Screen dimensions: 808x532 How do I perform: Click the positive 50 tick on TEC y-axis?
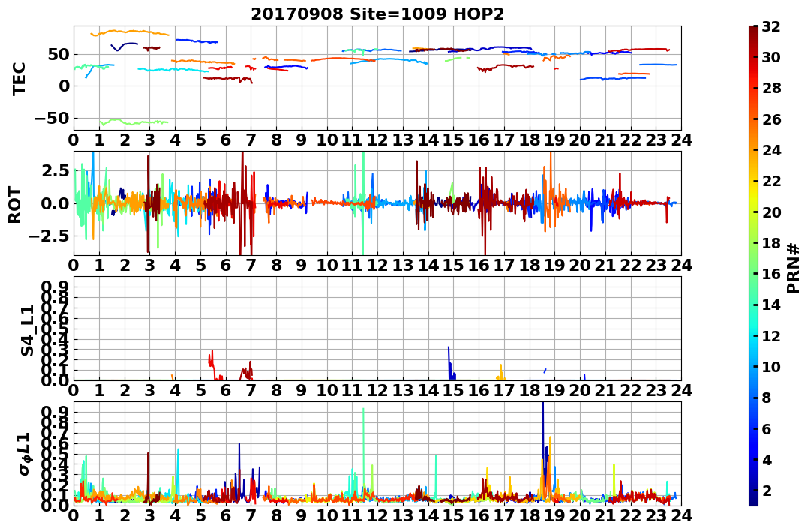(59, 54)
